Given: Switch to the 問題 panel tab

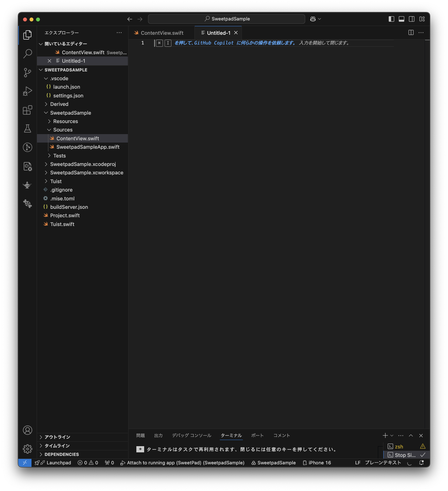Looking at the screenshot, I should coord(140,435).
